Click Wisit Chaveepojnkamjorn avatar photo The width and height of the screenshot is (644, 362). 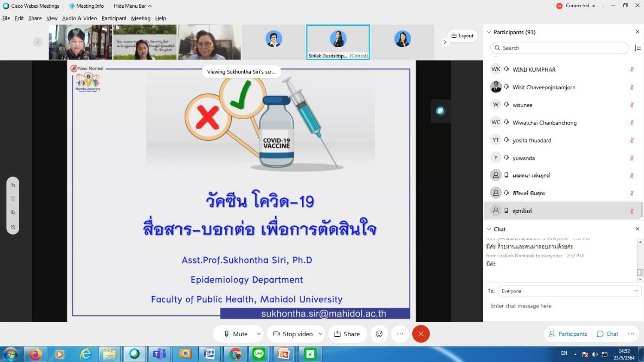[496, 87]
